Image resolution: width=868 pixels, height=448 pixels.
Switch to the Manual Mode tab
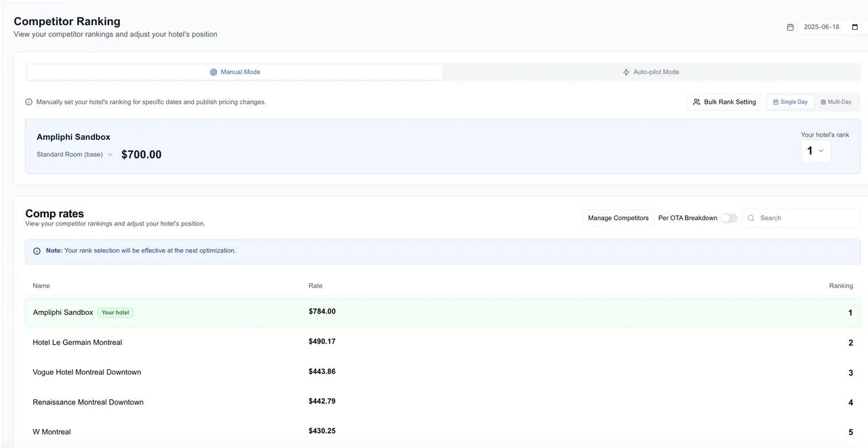coord(235,72)
